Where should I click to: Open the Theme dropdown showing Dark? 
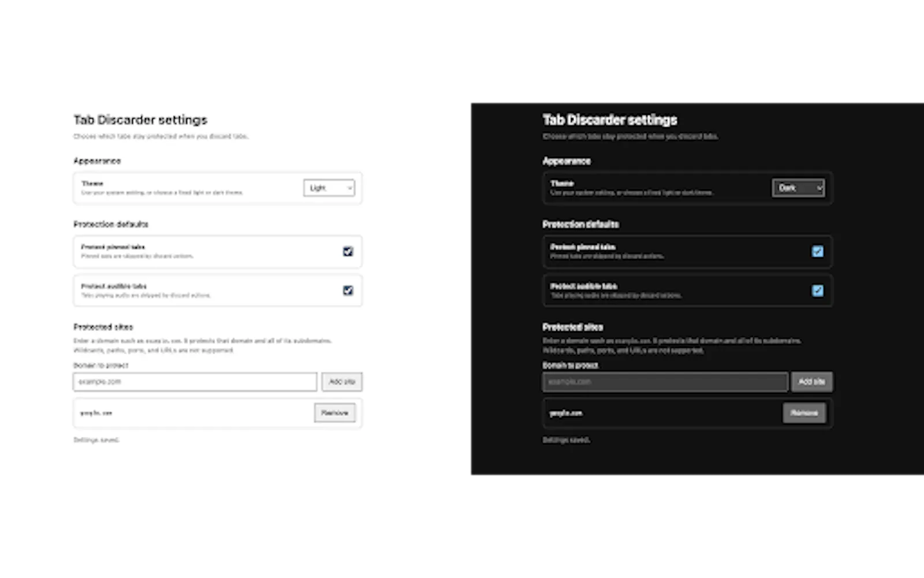point(798,188)
